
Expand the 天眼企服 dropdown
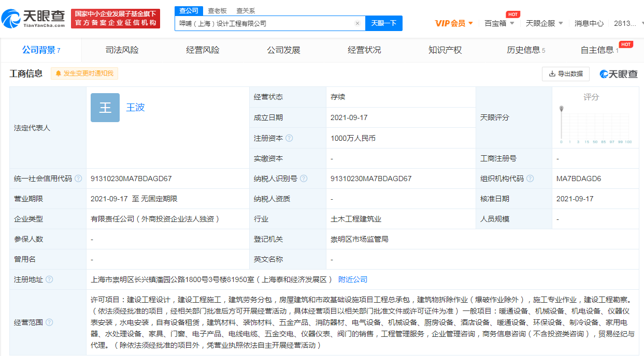pyautogui.click(x=544, y=23)
